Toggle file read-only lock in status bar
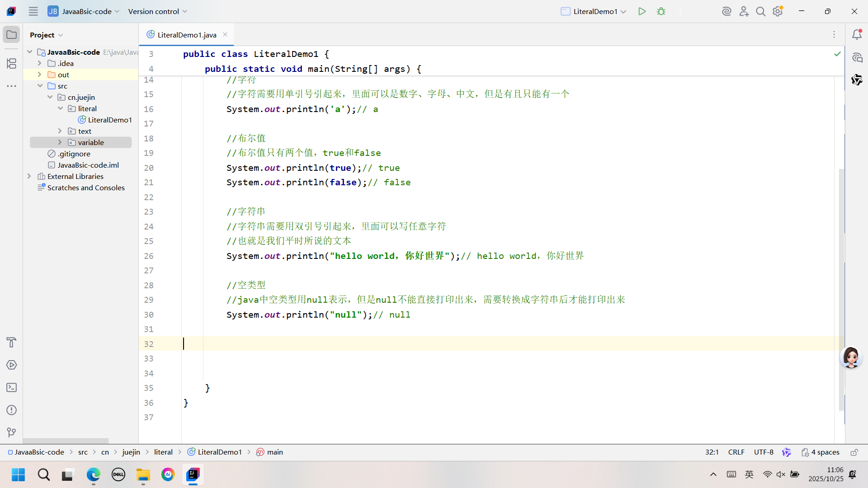 (x=854, y=452)
